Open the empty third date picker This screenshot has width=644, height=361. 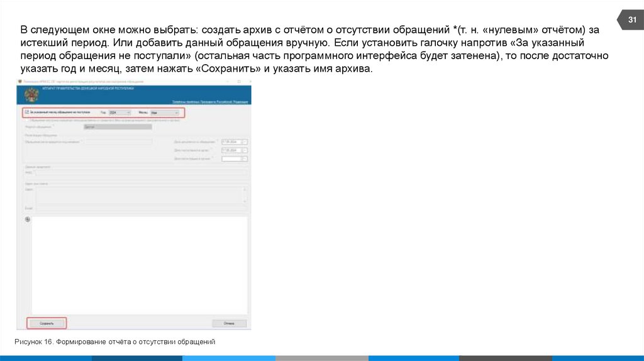235,158
